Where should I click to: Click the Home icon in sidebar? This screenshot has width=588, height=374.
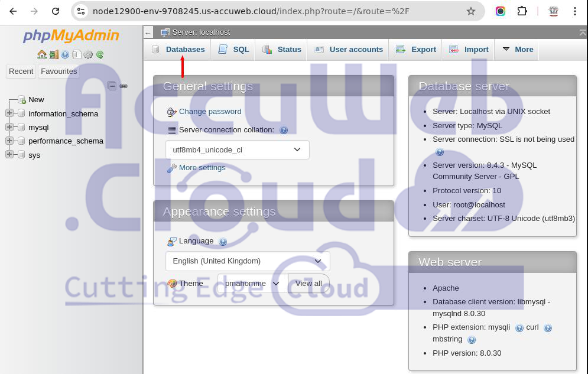click(41, 54)
